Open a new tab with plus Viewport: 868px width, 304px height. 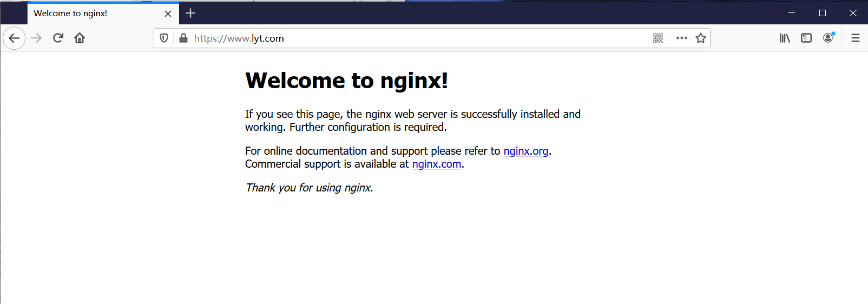click(x=190, y=13)
